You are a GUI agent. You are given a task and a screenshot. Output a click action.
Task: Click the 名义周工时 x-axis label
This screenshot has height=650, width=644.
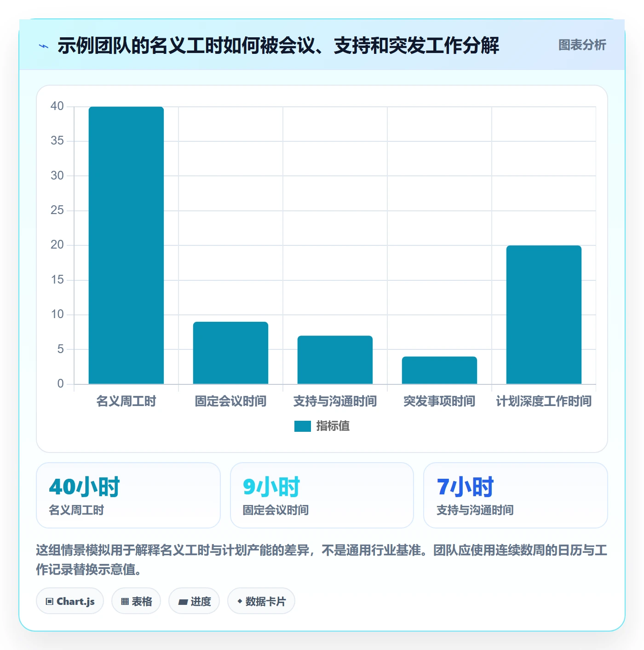coord(126,401)
